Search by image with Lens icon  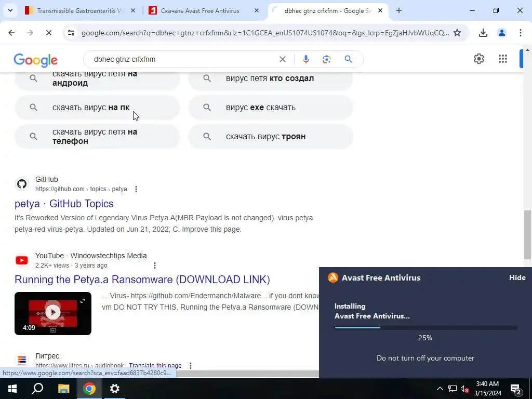(326, 59)
